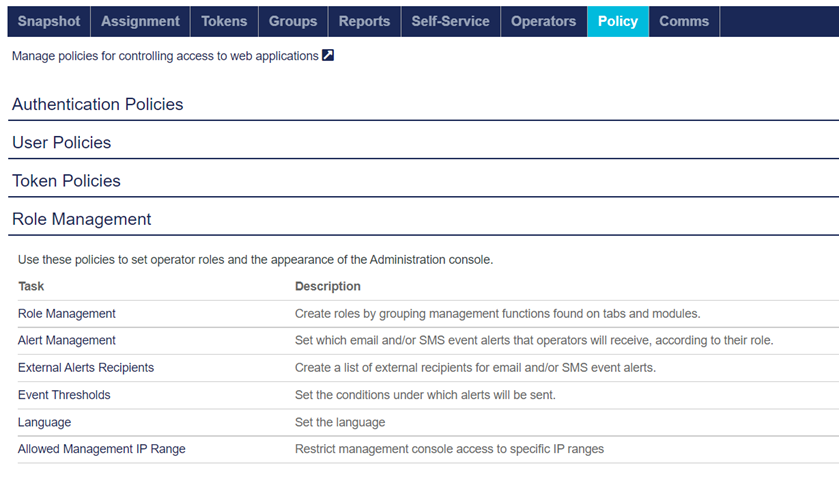Open the Operators tab
The width and height of the screenshot is (839, 477).
(543, 21)
